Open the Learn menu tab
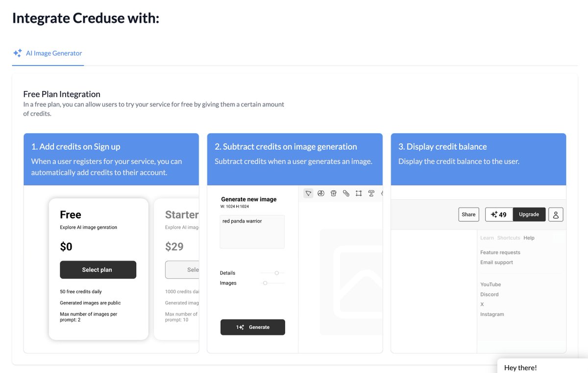The height and width of the screenshot is (373, 588). point(487,238)
